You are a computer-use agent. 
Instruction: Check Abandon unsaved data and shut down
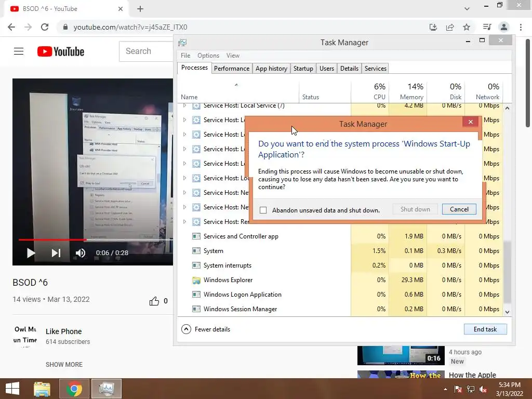[x=263, y=210]
